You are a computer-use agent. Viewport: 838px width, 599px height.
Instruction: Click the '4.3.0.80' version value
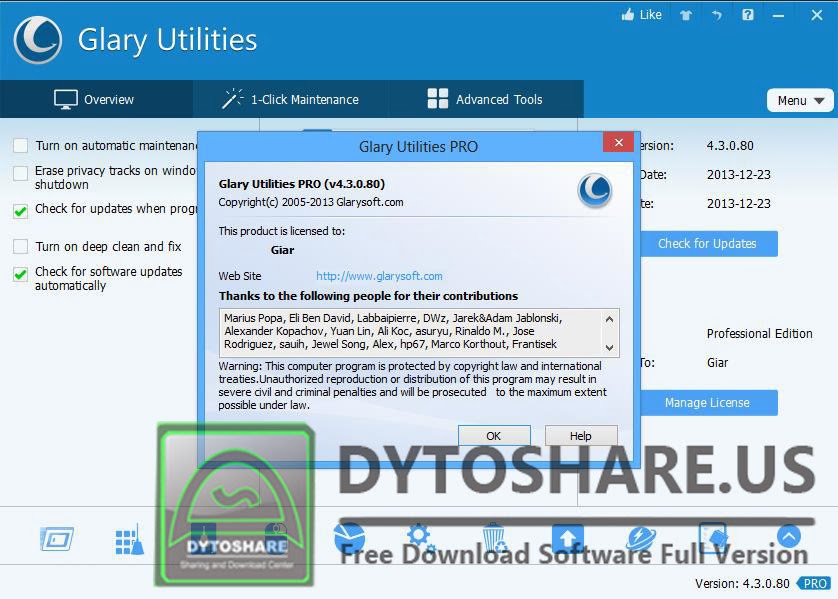(730, 145)
